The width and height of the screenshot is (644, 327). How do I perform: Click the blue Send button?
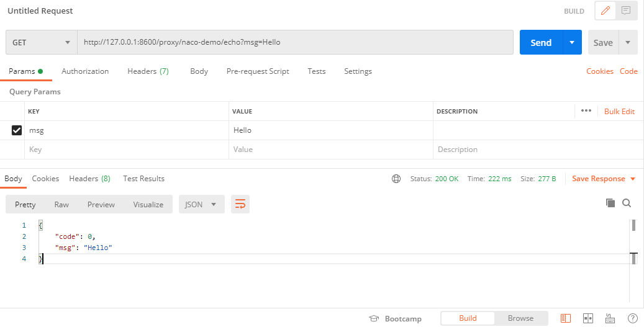pyautogui.click(x=541, y=42)
